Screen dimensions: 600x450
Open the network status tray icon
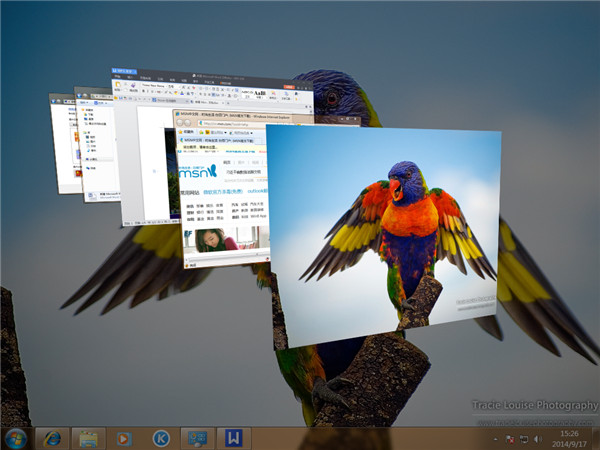coord(523,438)
